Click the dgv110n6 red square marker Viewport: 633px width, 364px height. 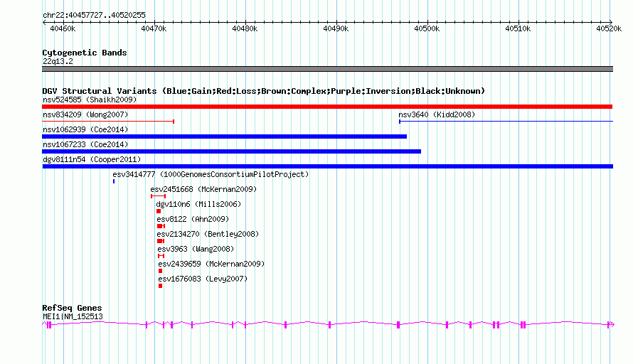click(159, 211)
